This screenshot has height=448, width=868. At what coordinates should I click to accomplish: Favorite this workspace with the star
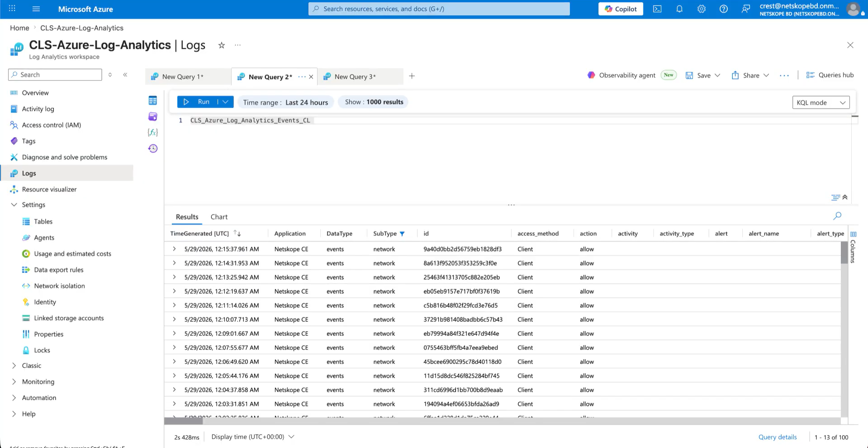click(222, 45)
